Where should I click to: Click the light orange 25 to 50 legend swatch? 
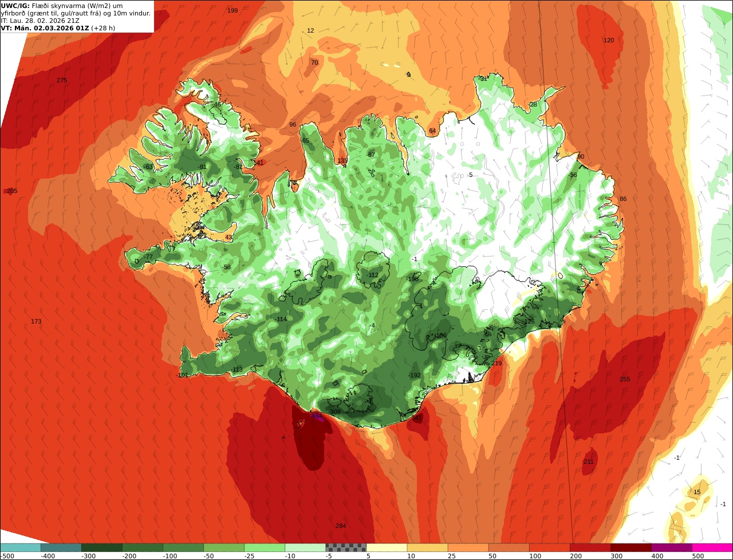pyautogui.click(x=468, y=547)
